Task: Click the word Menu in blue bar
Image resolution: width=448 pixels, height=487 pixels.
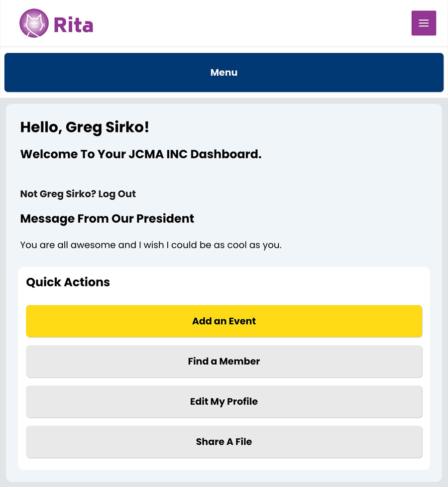Action: [224, 73]
